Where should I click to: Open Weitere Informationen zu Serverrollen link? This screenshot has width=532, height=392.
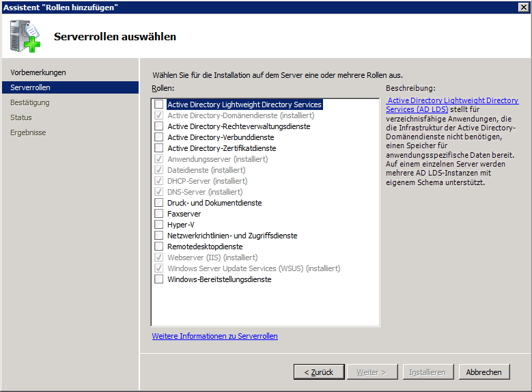click(x=214, y=336)
